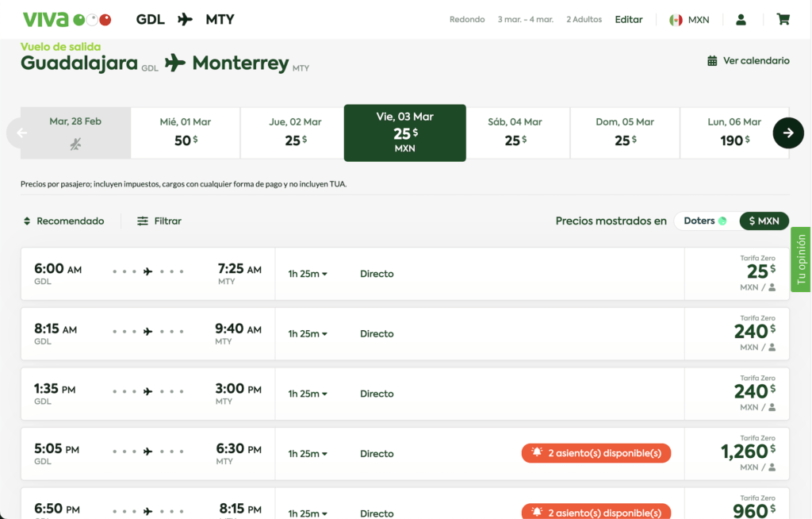Click the 2 Adultos passenger summary

point(584,20)
